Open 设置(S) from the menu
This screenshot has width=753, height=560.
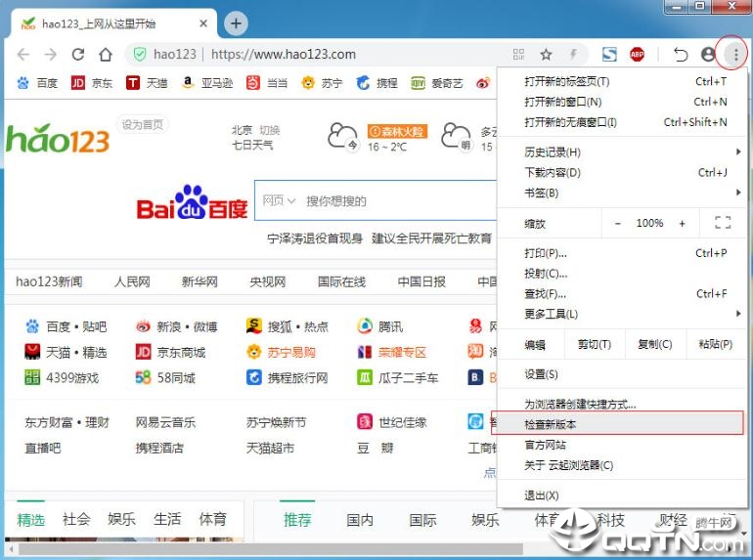623,374
